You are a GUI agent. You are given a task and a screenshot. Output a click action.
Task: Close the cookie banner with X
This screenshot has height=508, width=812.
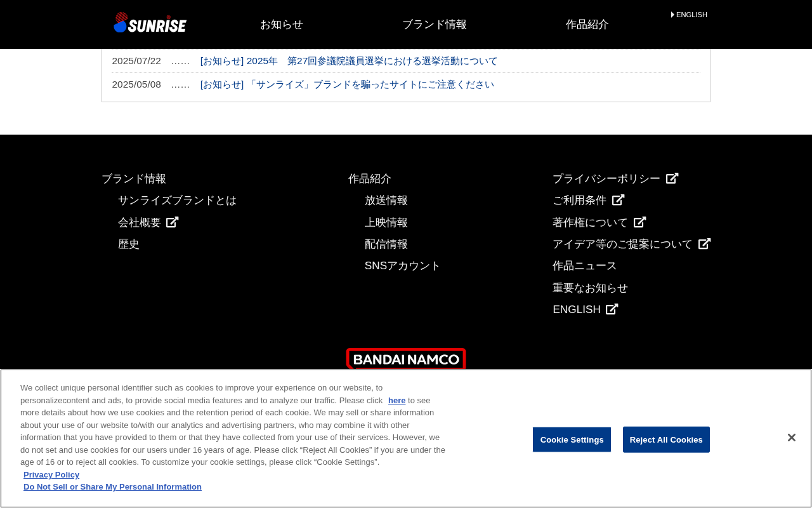791,438
